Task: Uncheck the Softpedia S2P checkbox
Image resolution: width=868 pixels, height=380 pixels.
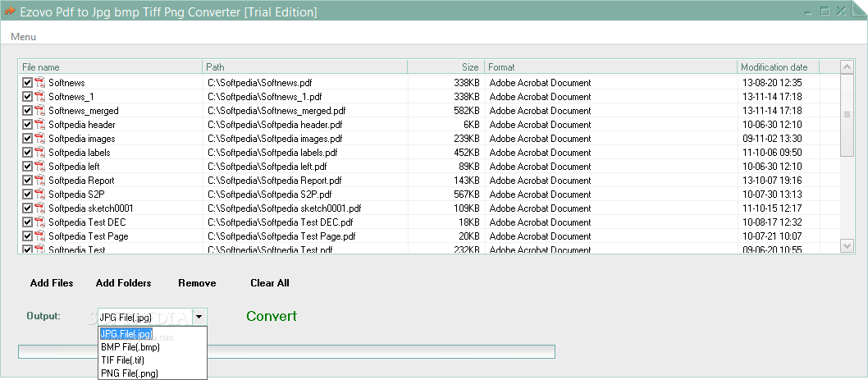Action: (27, 194)
